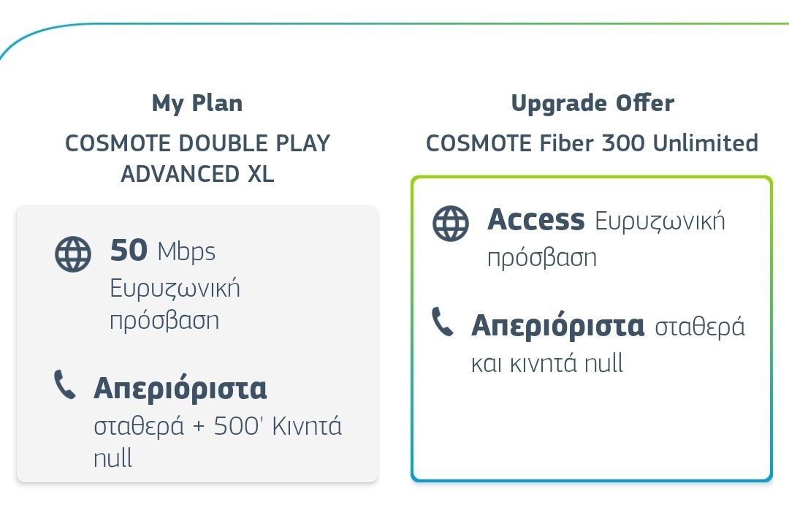
Task: Select the Upgrade Offer heading
Action: [592, 103]
